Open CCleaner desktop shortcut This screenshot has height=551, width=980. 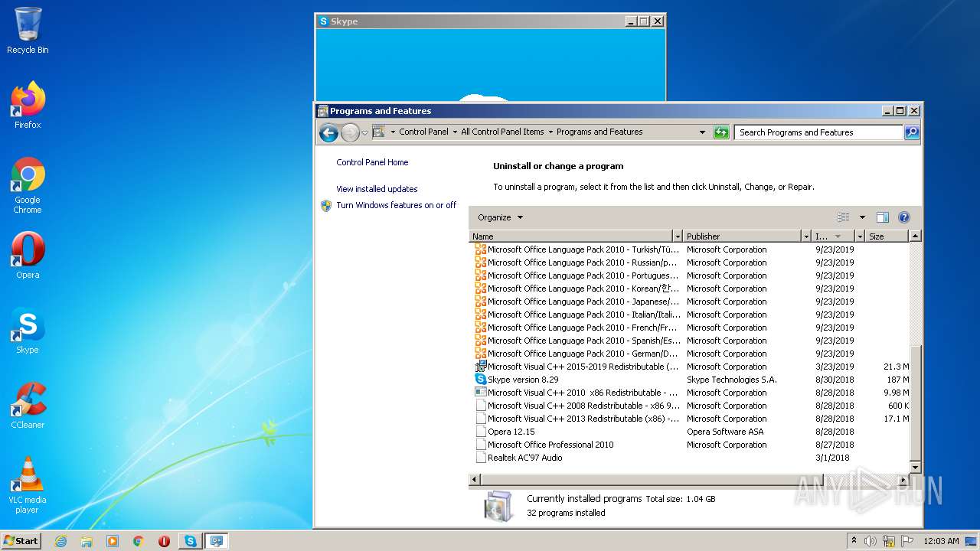(x=28, y=405)
